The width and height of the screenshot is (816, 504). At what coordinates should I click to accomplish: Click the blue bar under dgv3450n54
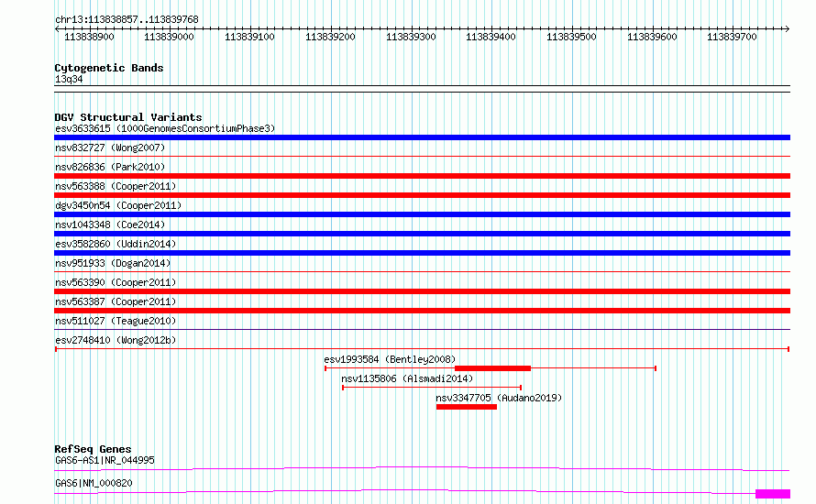click(422, 214)
